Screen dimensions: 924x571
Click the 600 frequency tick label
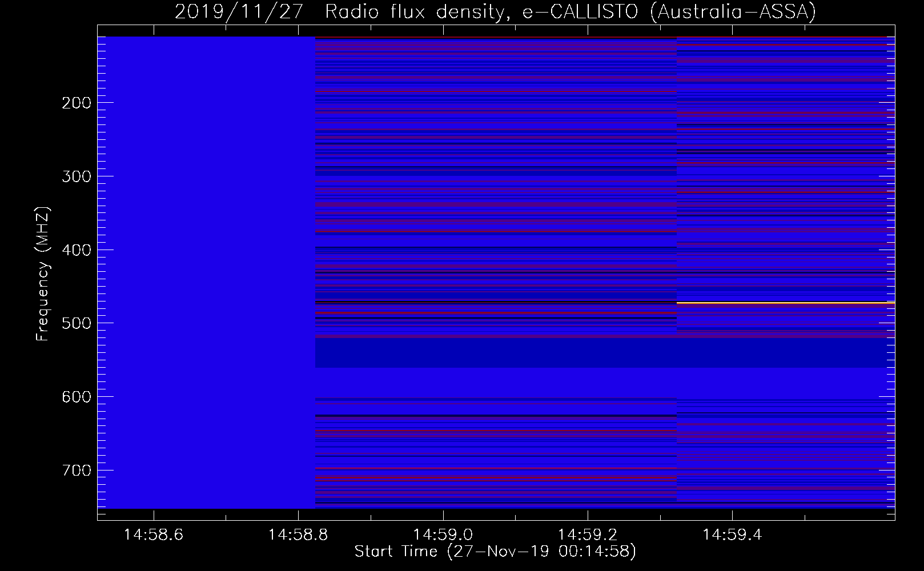tap(76, 397)
